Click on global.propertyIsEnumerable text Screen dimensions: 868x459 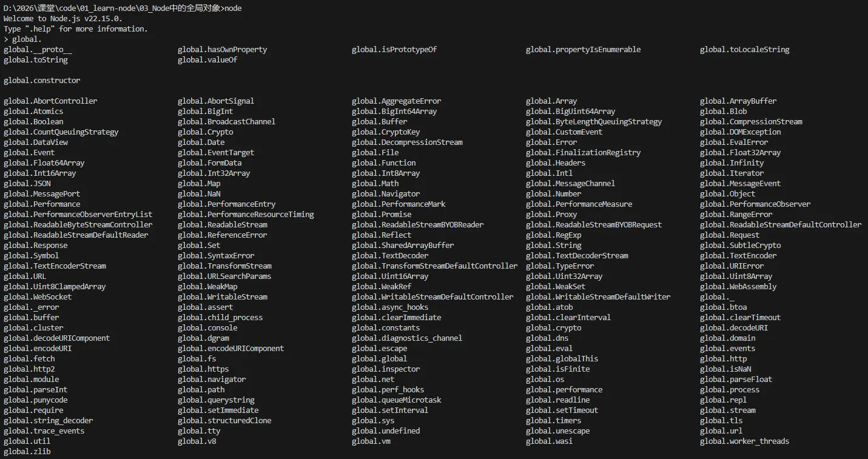pos(583,50)
